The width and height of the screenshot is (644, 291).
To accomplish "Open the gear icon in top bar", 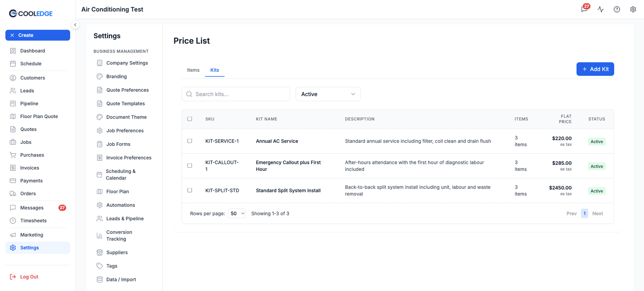I will (x=633, y=9).
